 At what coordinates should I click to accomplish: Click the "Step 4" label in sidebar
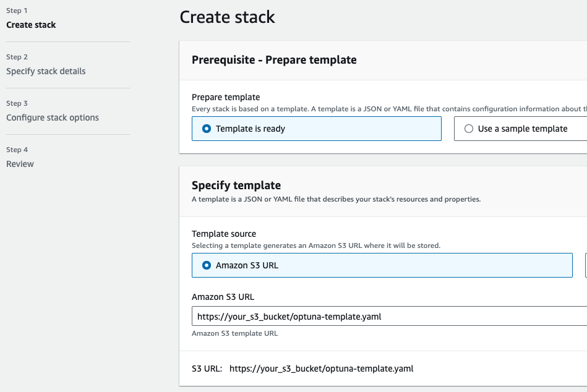[x=17, y=150]
